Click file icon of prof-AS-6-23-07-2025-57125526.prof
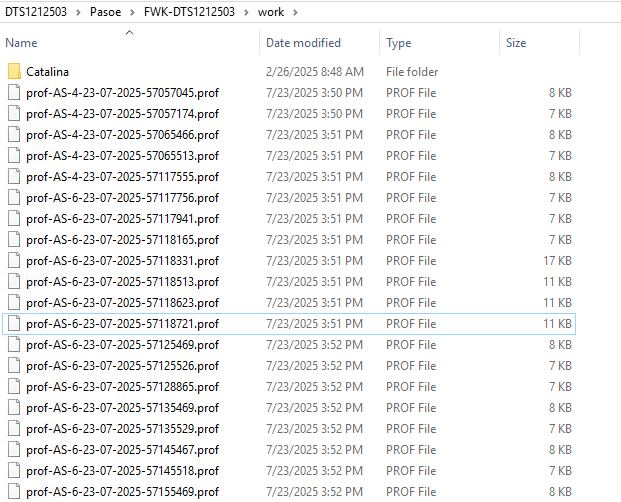 pos(14,365)
